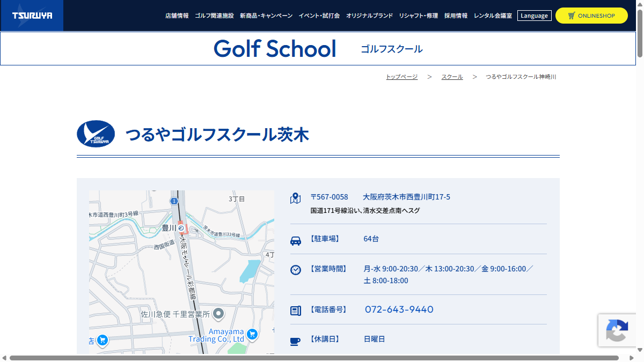Click the 豊川 station marker on map
644x362 pixels.
tap(181, 228)
